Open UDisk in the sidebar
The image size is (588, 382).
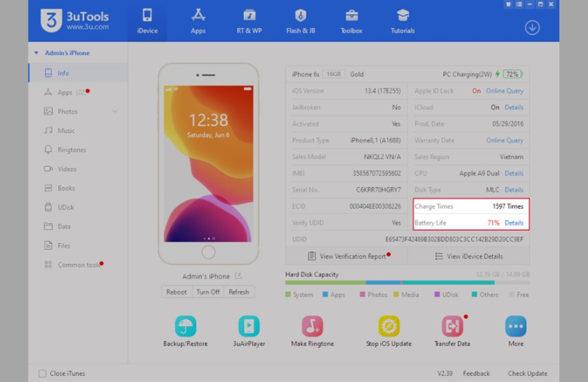(x=78, y=207)
